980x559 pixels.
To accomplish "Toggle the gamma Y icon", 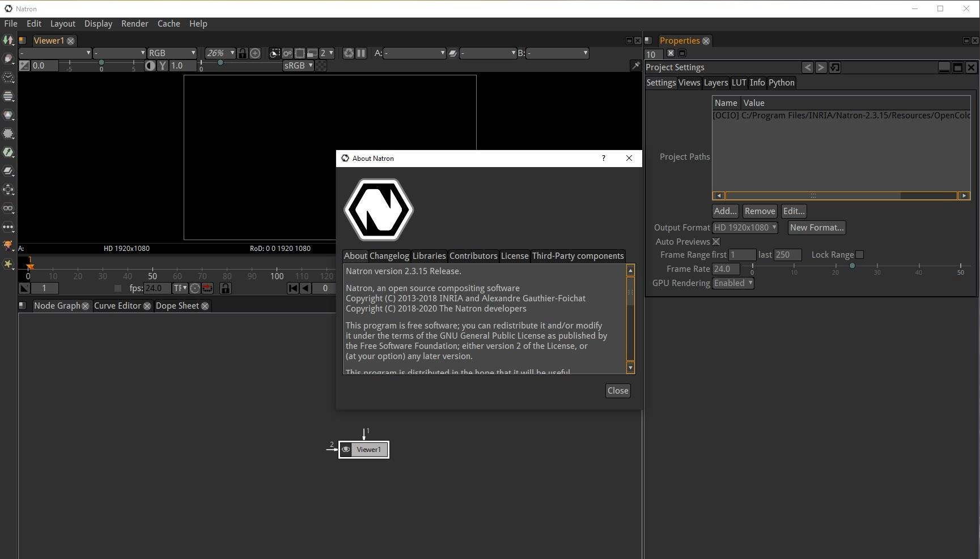I will pyautogui.click(x=163, y=66).
